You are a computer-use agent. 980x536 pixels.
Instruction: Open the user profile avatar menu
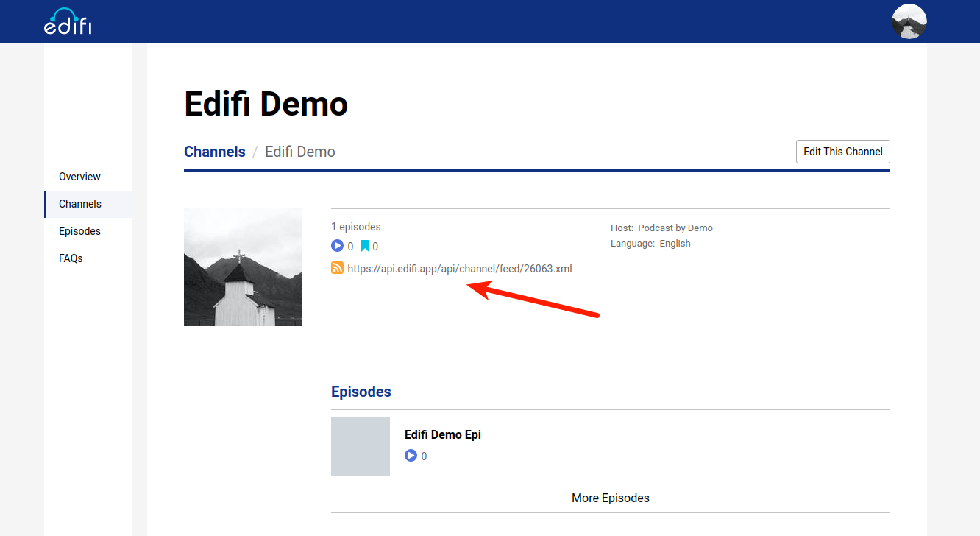909,21
